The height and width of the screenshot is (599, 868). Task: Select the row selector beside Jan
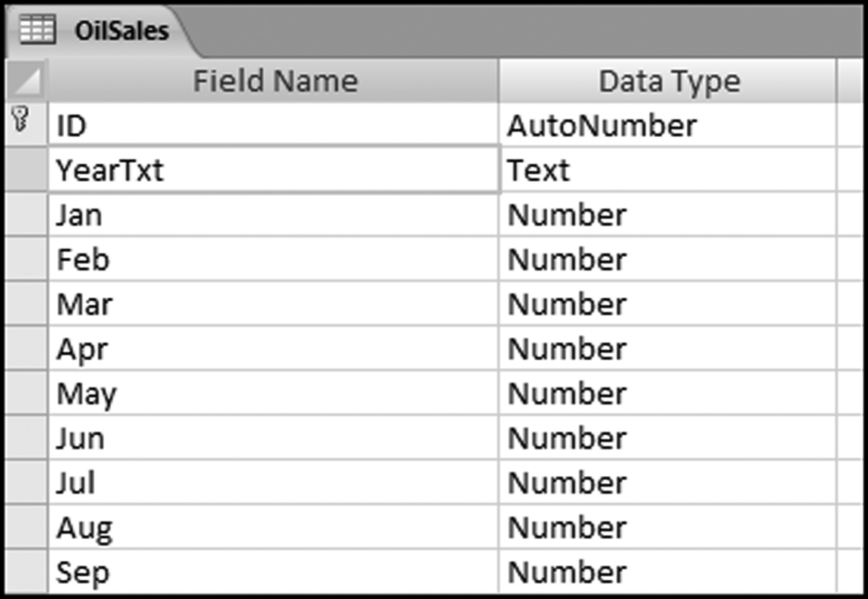pos(27,215)
